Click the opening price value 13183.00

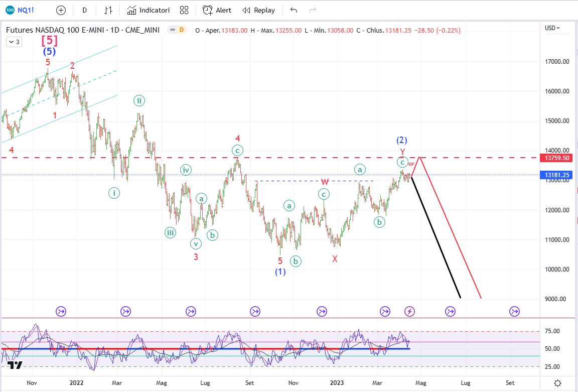tap(234, 30)
